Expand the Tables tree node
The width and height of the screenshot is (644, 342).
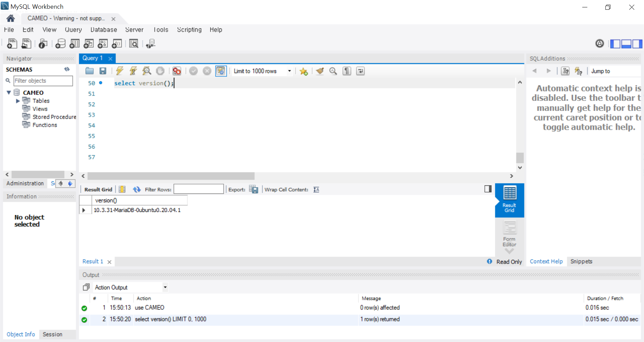pyautogui.click(x=18, y=101)
